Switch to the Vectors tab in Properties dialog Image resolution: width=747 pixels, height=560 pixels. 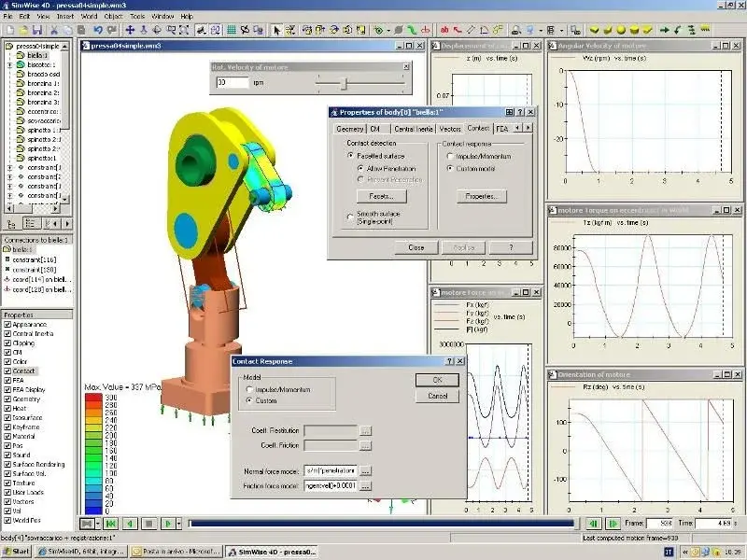tap(450, 129)
